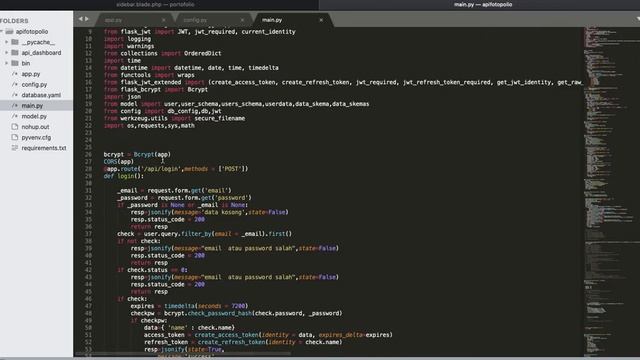
Task: Select the bin folder name
Action: [26, 63]
